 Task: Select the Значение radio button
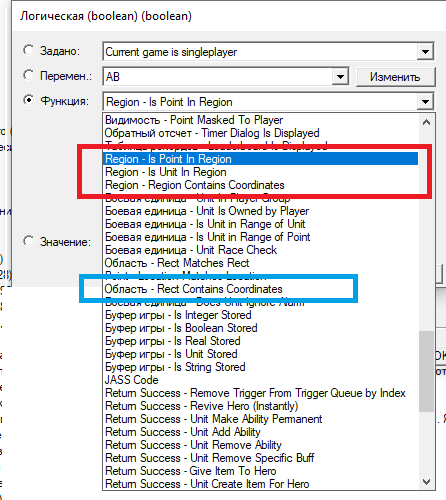(29, 241)
